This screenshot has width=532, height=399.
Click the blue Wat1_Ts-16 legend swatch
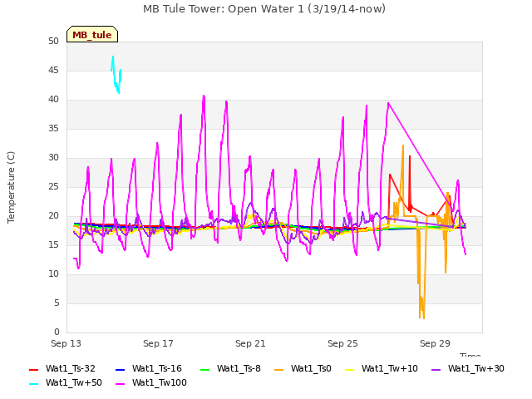click(120, 369)
